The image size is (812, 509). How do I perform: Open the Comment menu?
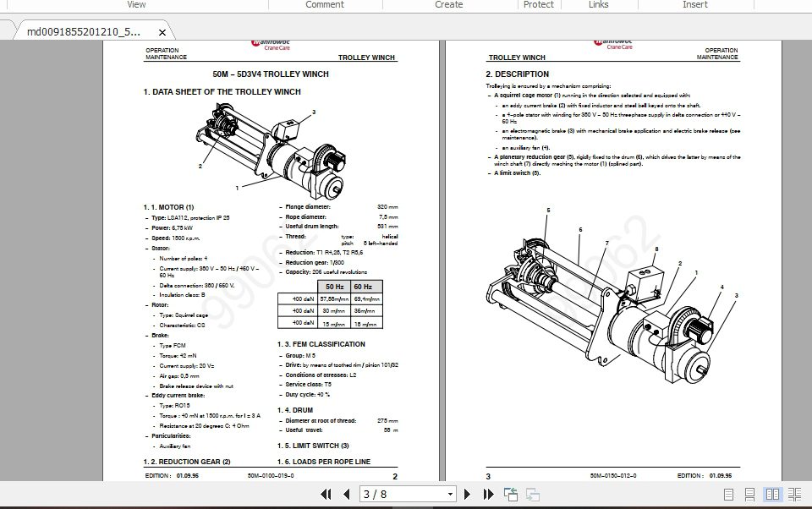325,4
